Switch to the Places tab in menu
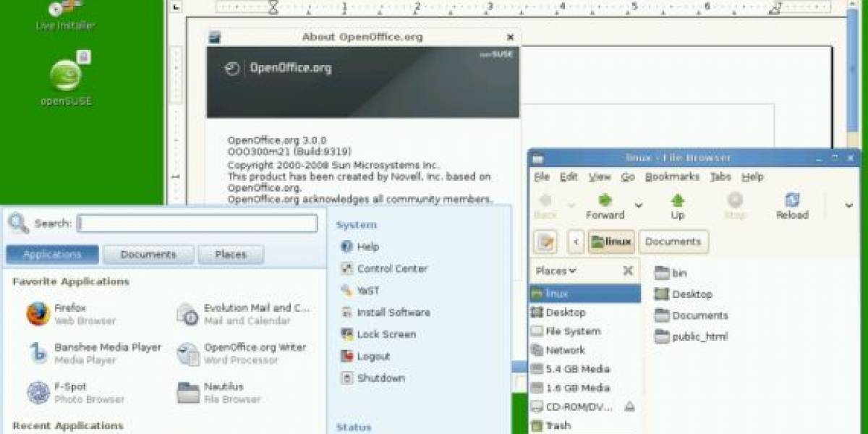 [231, 255]
